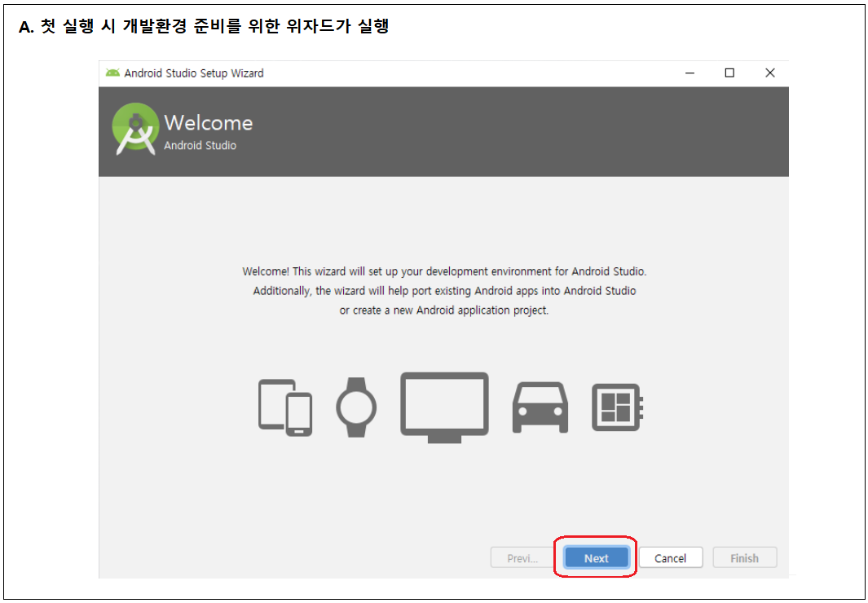This screenshot has height=603, width=868.
Task: Click the Cancel button
Action: coord(671,558)
